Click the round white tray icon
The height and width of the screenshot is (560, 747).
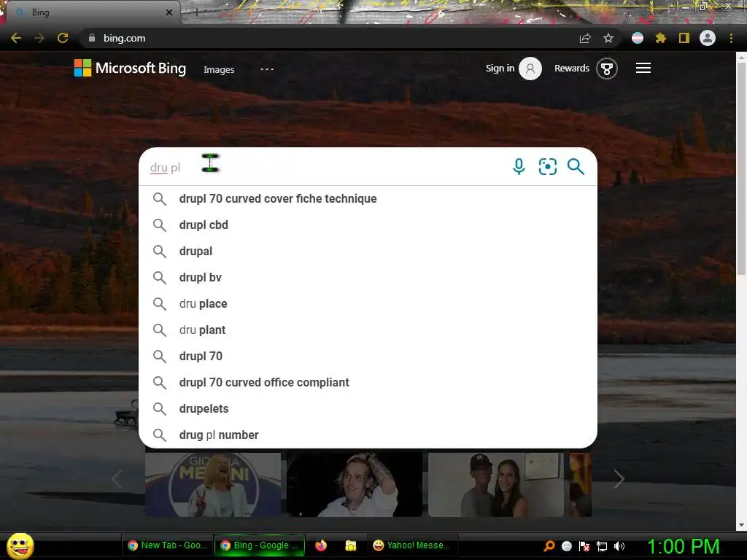(566, 546)
